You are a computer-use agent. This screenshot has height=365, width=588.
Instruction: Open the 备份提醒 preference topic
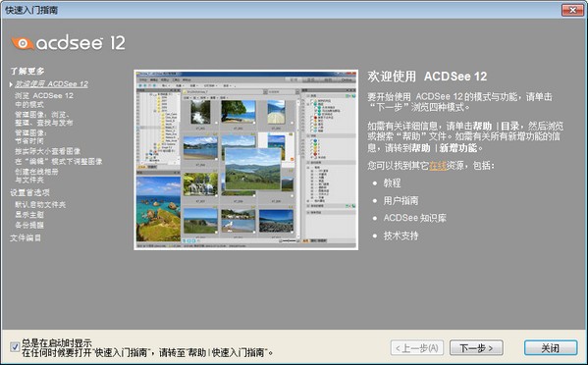tap(29, 225)
